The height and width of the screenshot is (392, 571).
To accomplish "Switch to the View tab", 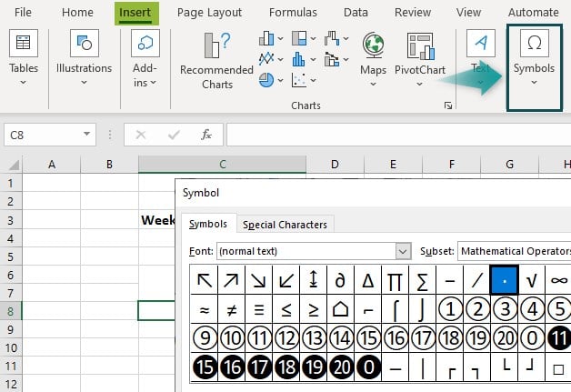I will (468, 13).
